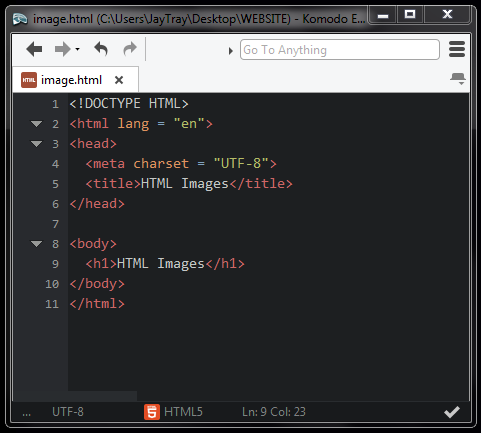Click the back navigation arrow
Image resolution: width=481 pixels, height=433 pixels.
pos(34,49)
